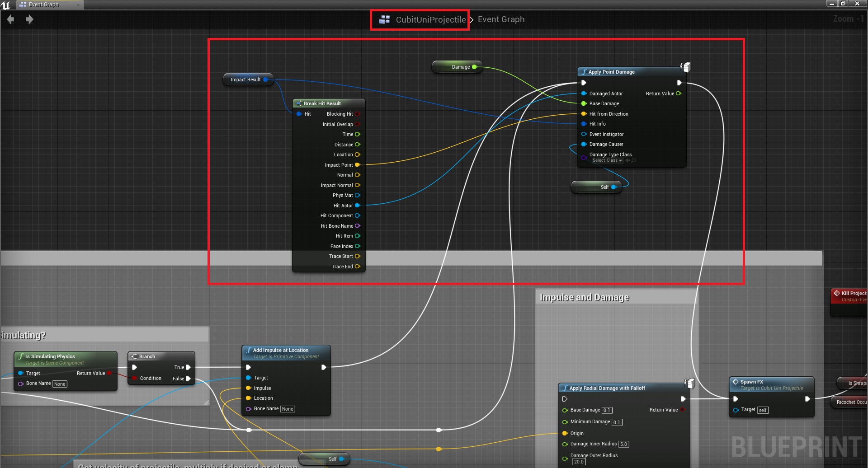Click the back navigation arrow
The width and height of the screenshot is (868, 468).
(x=10, y=19)
